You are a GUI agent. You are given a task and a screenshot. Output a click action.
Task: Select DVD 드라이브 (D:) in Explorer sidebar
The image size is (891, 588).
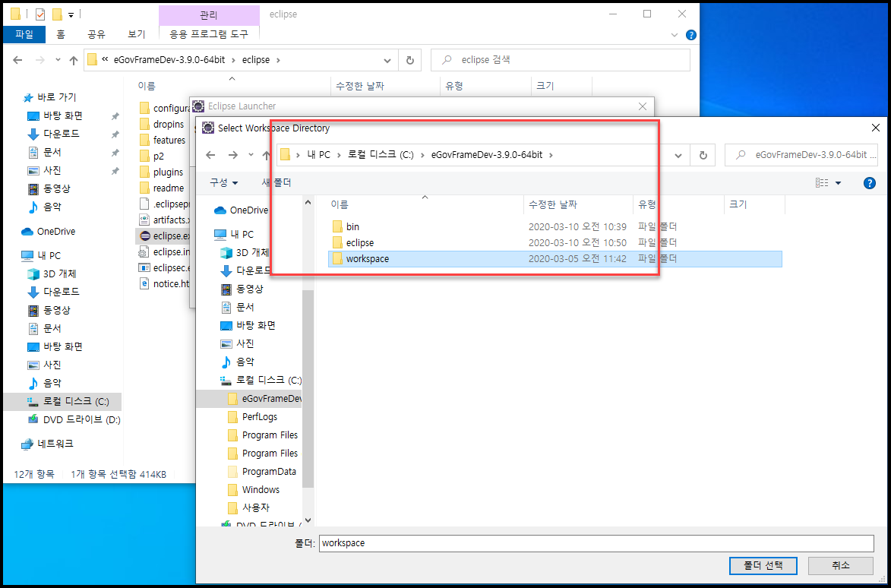(74, 419)
